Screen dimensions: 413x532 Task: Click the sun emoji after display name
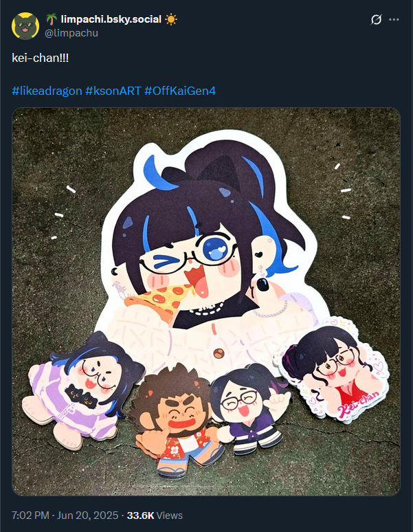[x=171, y=19]
